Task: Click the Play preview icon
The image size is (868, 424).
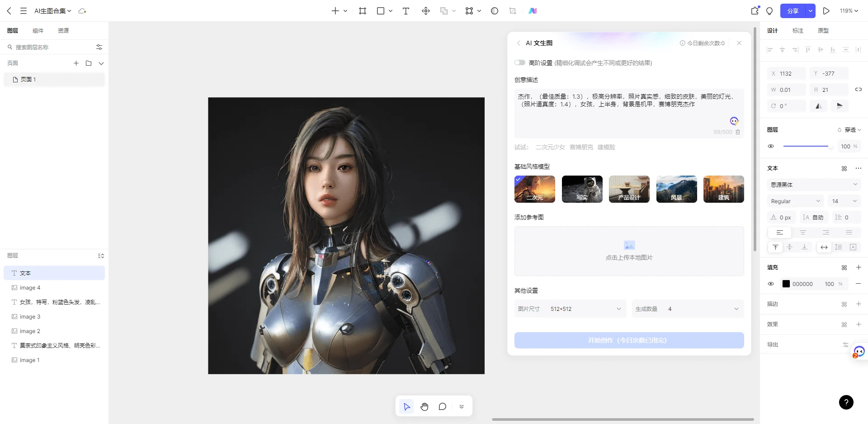Action: pyautogui.click(x=826, y=11)
